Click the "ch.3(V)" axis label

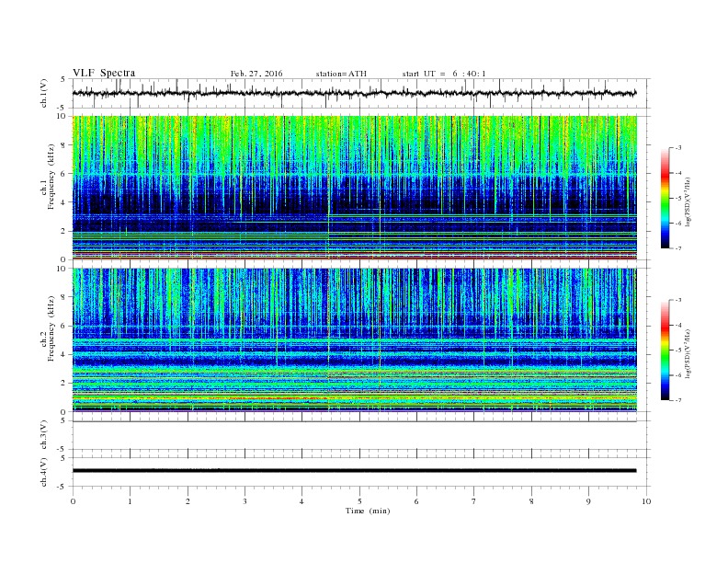pos(44,435)
